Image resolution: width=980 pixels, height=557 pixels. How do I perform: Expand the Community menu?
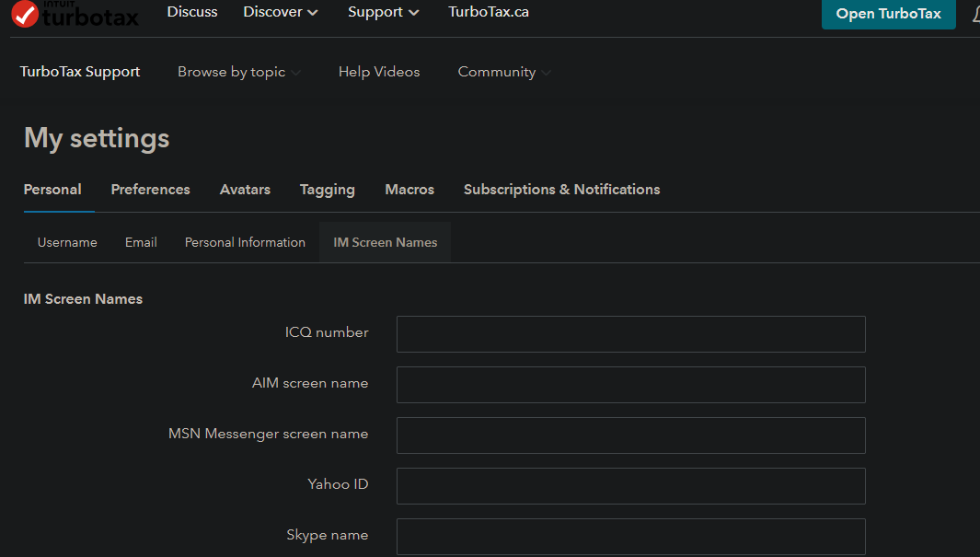point(503,72)
